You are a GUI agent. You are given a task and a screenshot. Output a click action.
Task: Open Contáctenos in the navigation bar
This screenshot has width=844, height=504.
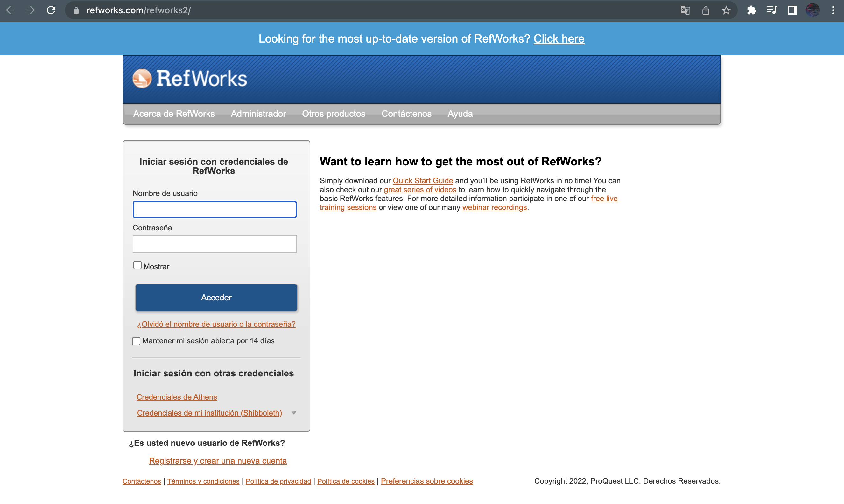[406, 114]
